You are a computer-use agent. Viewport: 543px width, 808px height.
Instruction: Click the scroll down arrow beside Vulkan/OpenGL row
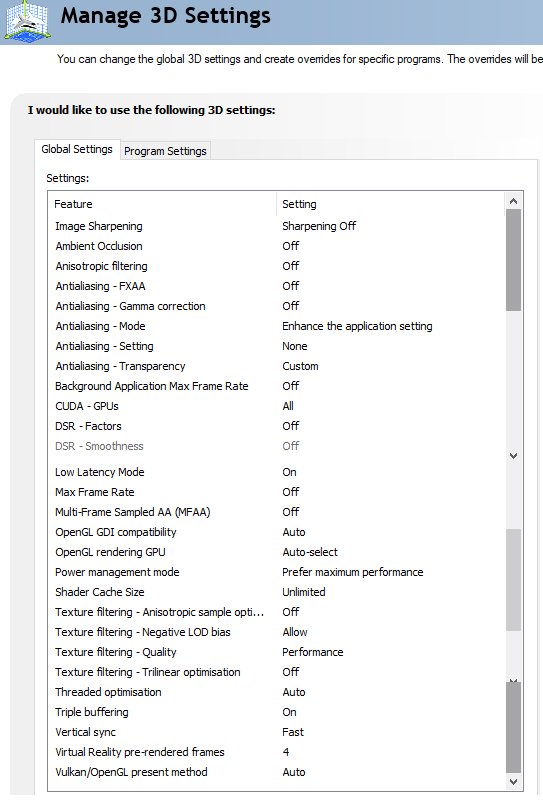(513, 782)
